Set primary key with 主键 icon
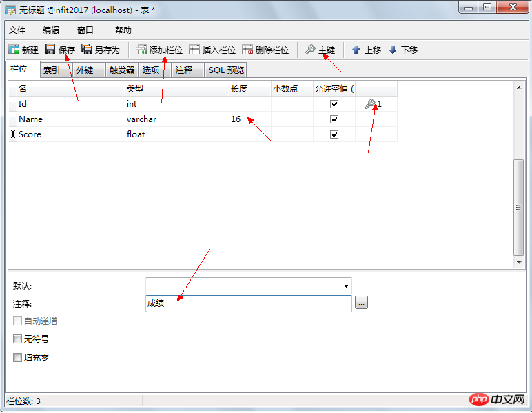The width and height of the screenshot is (532, 413). click(x=310, y=50)
